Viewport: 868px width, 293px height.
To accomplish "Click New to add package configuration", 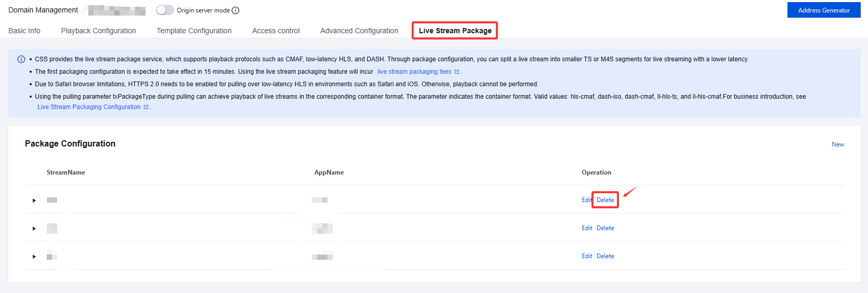I will (837, 144).
